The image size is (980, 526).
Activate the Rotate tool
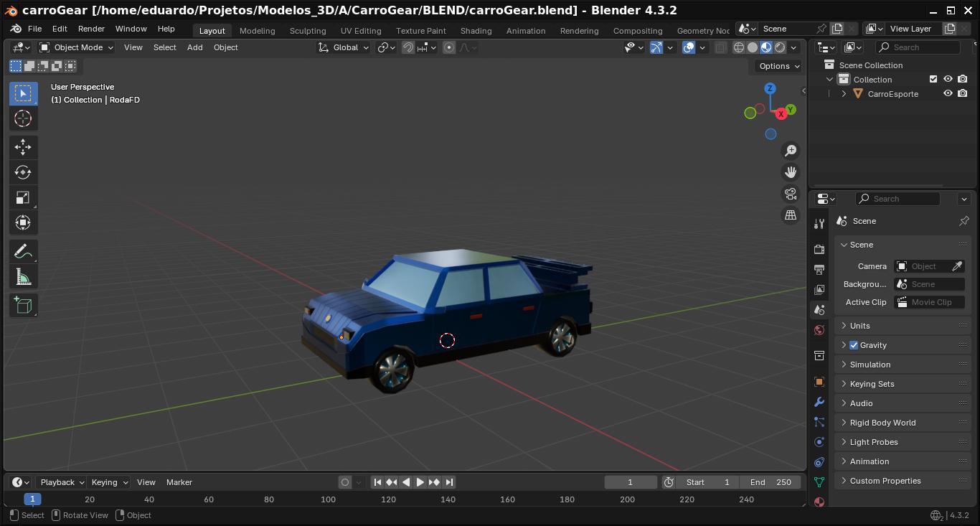23,172
